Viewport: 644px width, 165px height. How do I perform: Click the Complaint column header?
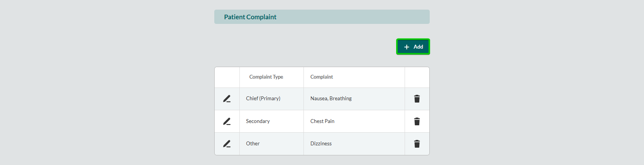[x=322, y=77]
